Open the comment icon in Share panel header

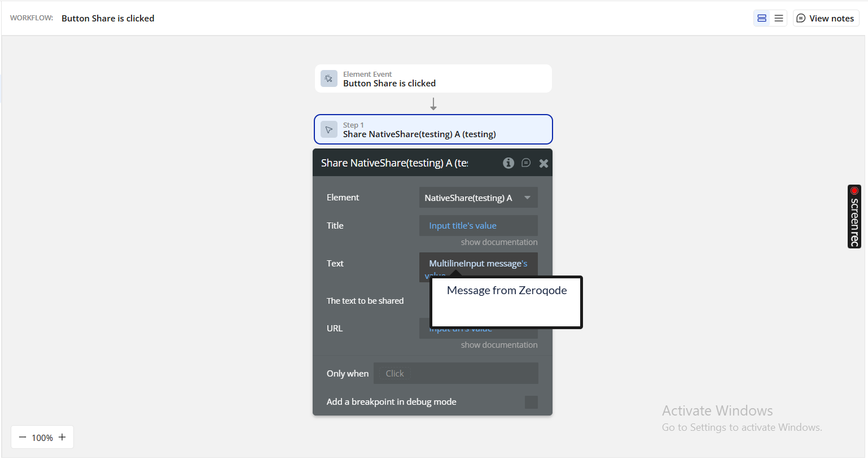[x=526, y=163]
